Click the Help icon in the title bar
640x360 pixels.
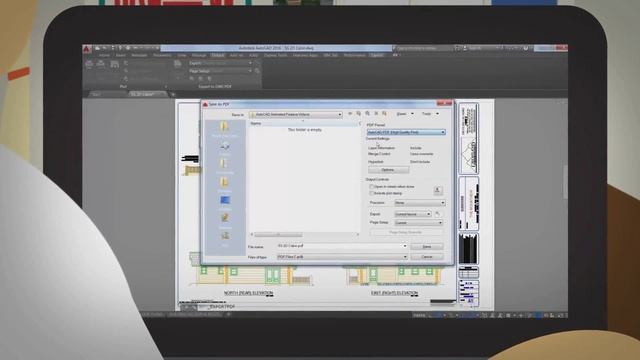[526, 48]
